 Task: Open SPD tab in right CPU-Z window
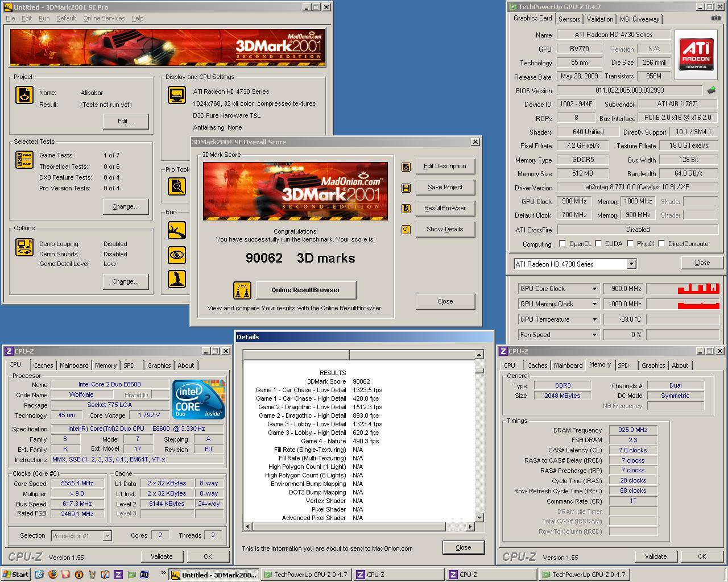tap(623, 365)
